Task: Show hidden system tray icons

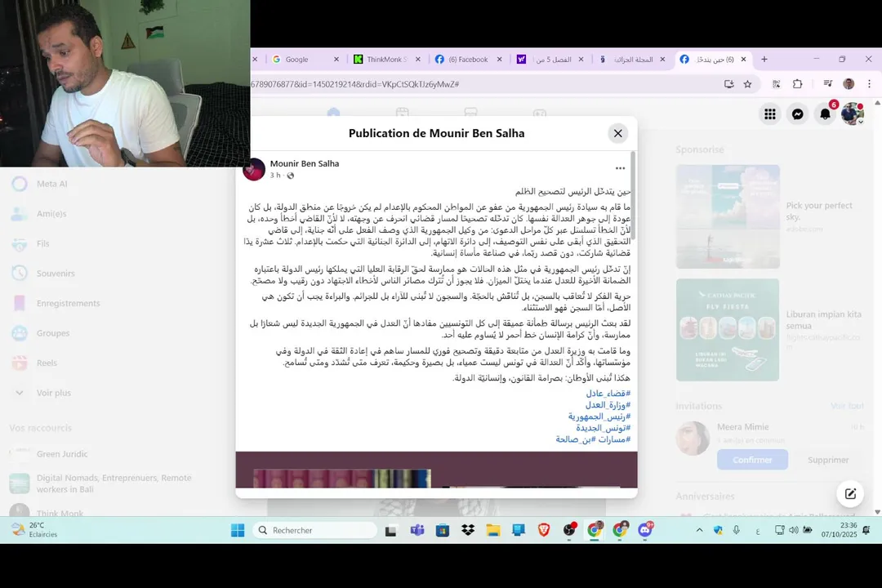Action: 699,530
